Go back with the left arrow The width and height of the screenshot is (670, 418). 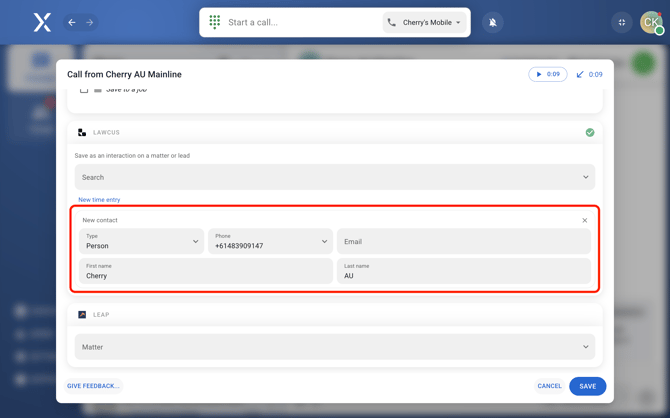pyautogui.click(x=72, y=22)
